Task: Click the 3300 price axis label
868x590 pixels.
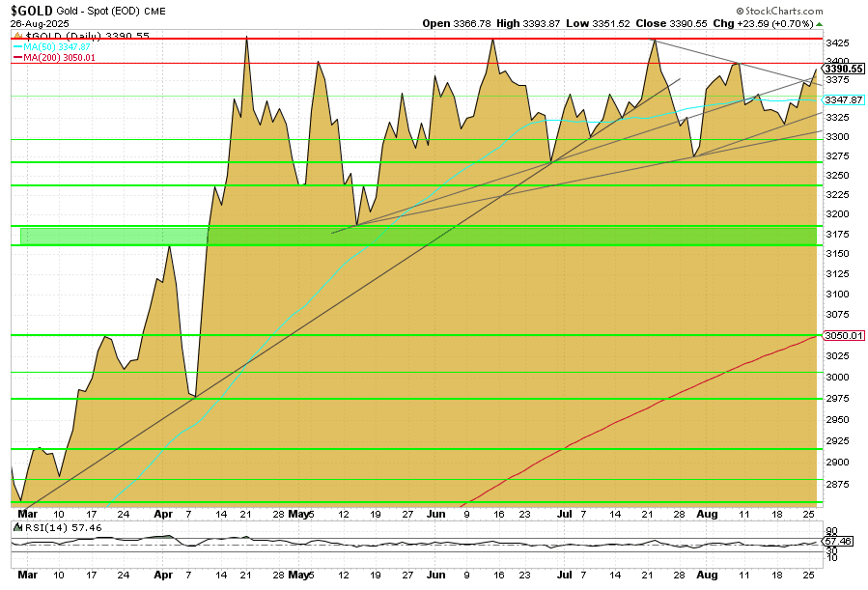Action: (x=837, y=137)
